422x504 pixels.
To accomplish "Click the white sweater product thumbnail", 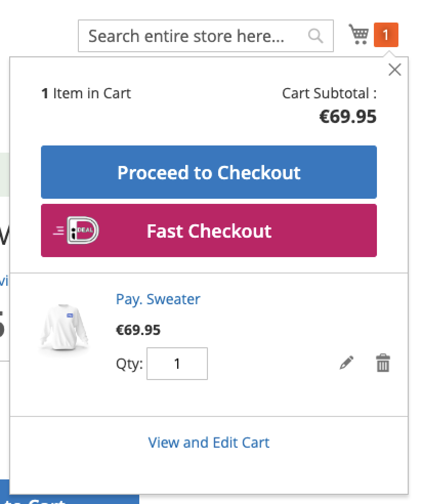I will [x=64, y=327].
